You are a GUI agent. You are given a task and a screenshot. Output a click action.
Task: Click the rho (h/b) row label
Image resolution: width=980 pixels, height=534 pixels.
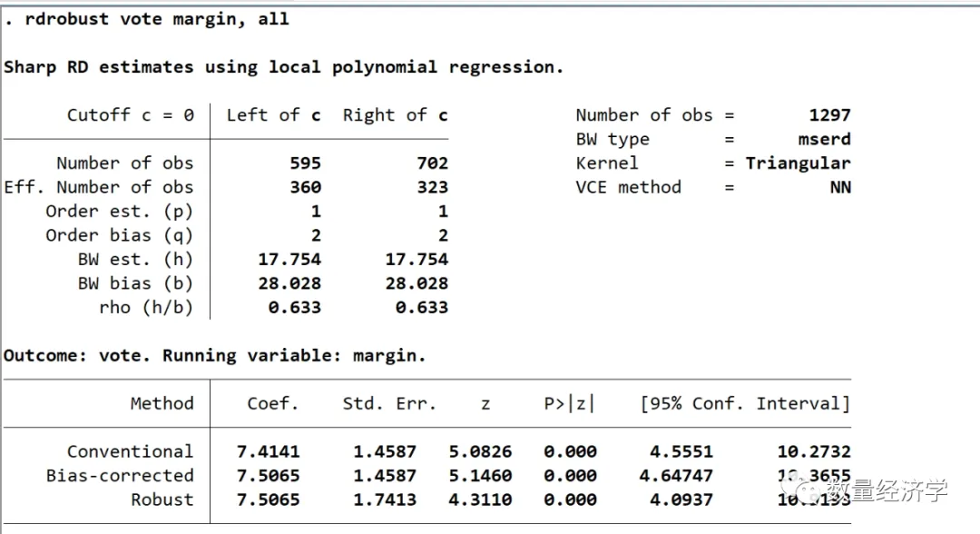point(146,307)
